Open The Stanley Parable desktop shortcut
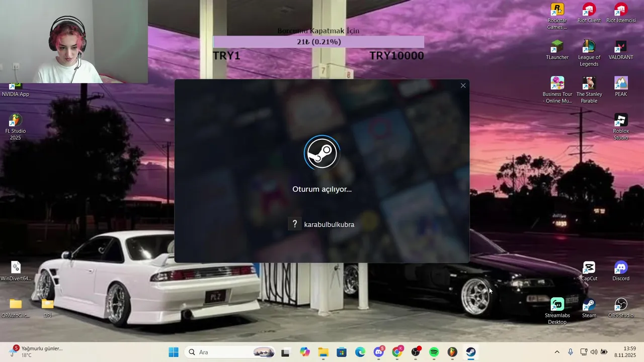Image resolution: width=644 pixels, height=362 pixels. click(589, 89)
